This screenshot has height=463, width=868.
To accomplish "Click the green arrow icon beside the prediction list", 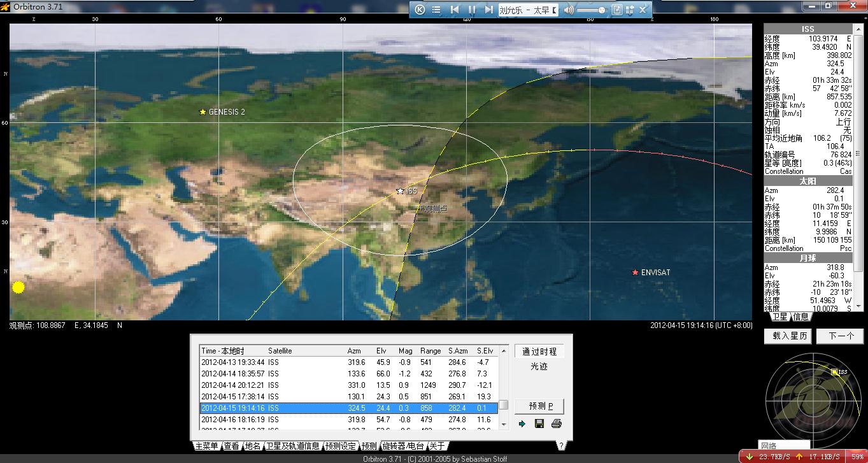I will click(522, 424).
